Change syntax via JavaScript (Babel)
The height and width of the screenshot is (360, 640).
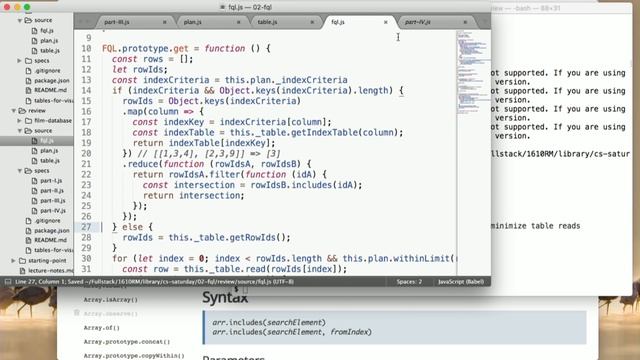tap(461, 282)
